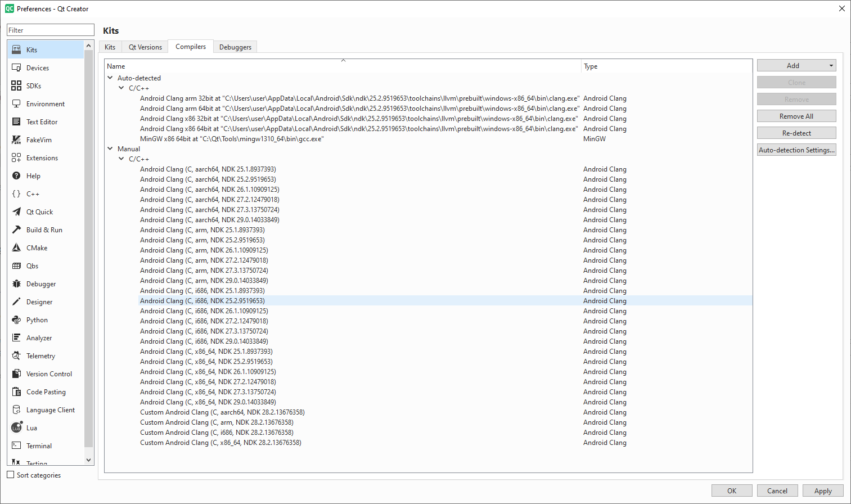Focus the Filter search field
Image resolution: width=851 pixels, height=504 pixels.
coord(51,30)
